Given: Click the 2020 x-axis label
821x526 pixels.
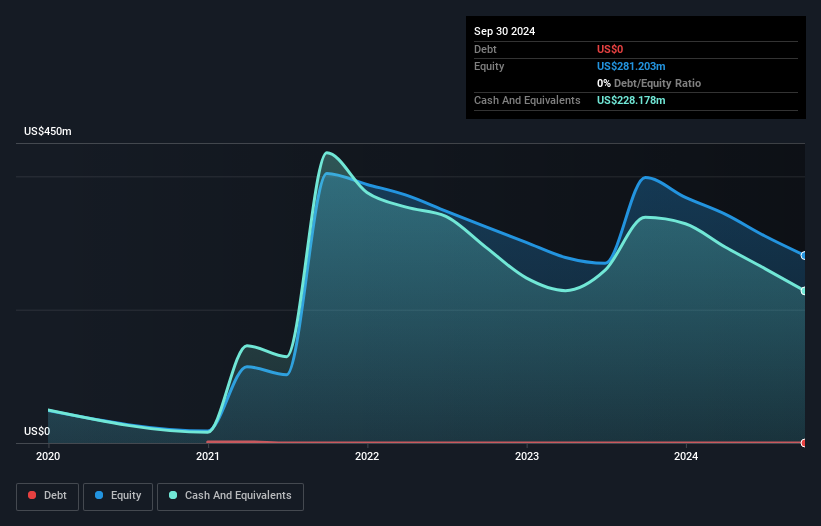Looking at the screenshot, I should [x=48, y=456].
